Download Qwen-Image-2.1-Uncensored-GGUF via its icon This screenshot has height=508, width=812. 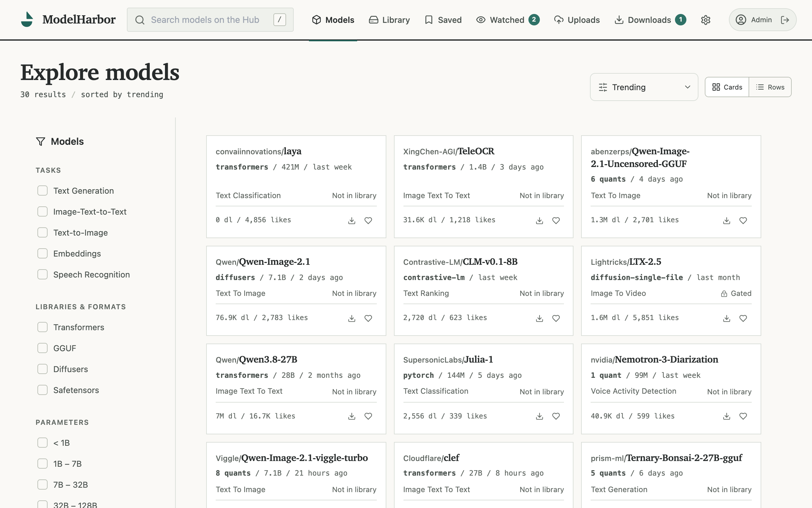click(x=726, y=220)
